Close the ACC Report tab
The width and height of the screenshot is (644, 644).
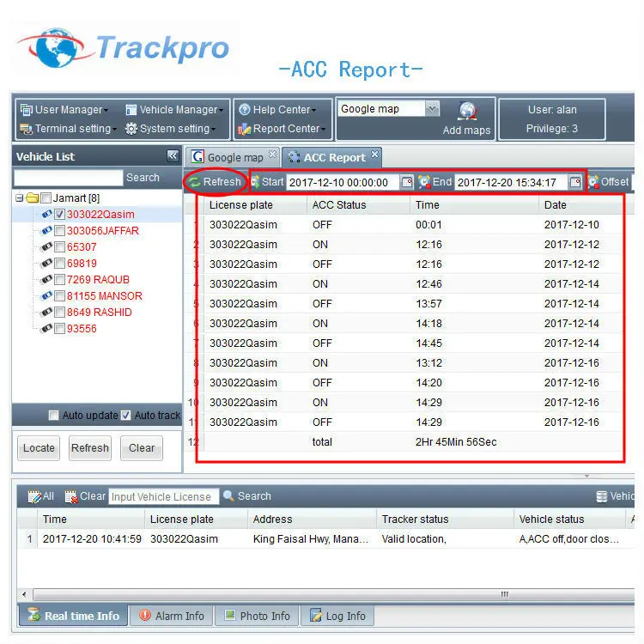(374, 154)
